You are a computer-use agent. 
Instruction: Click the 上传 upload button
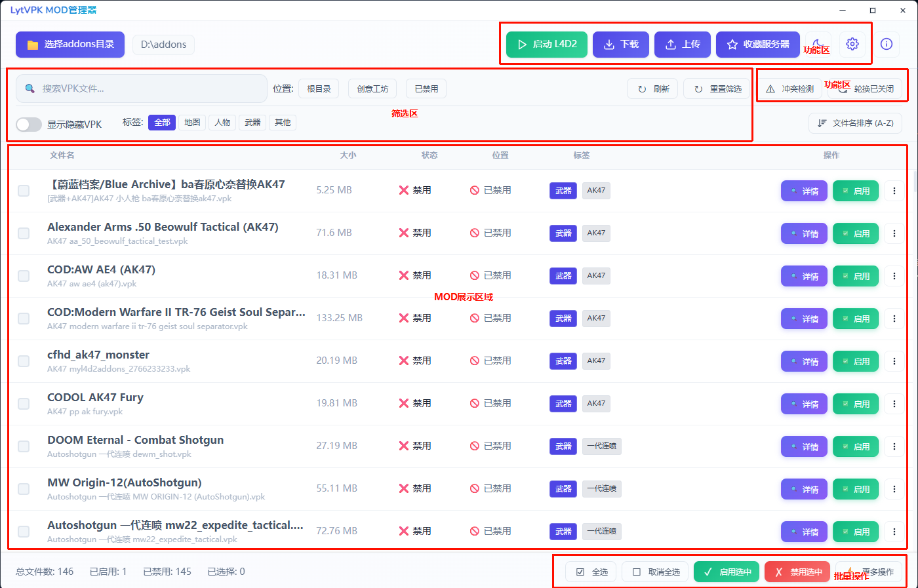(682, 45)
